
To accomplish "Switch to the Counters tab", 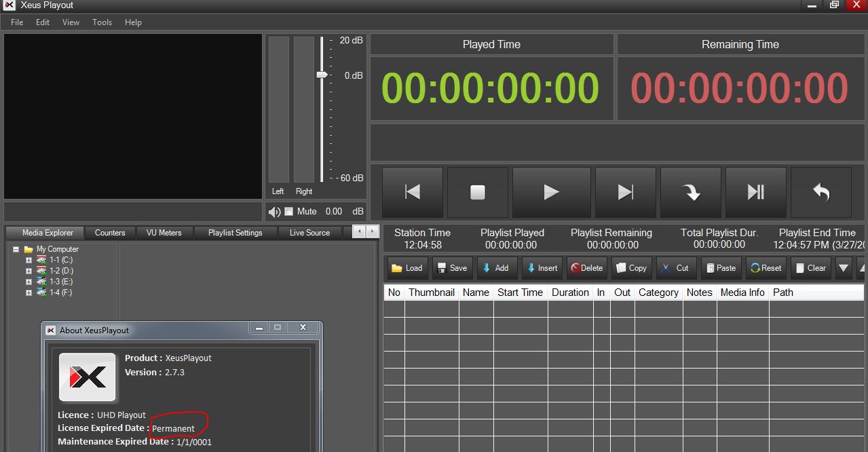I will pyautogui.click(x=110, y=233).
